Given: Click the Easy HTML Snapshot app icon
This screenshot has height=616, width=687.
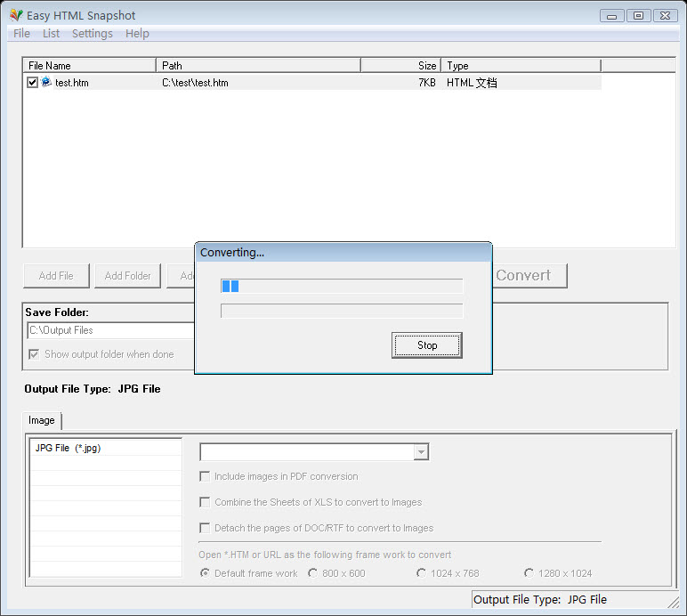Looking at the screenshot, I should (16, 15).
